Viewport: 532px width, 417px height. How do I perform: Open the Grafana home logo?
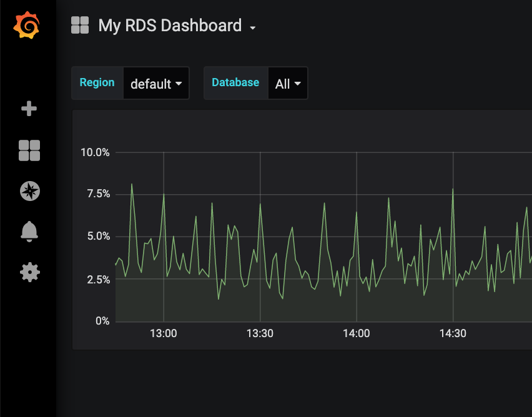(x=26, y=25)
